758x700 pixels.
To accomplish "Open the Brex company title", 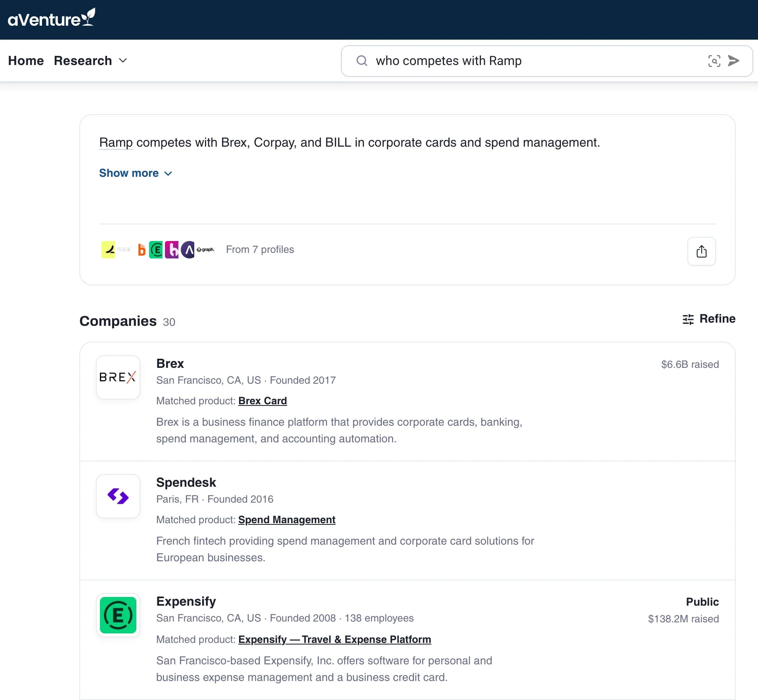I will point(170,363).
